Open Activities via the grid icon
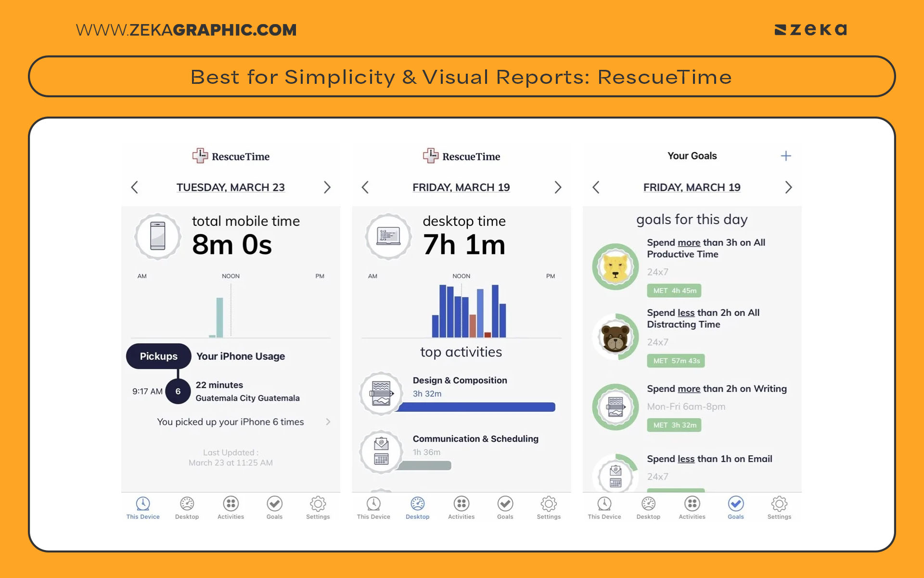The image size is (924, 578). pos(230,503)
